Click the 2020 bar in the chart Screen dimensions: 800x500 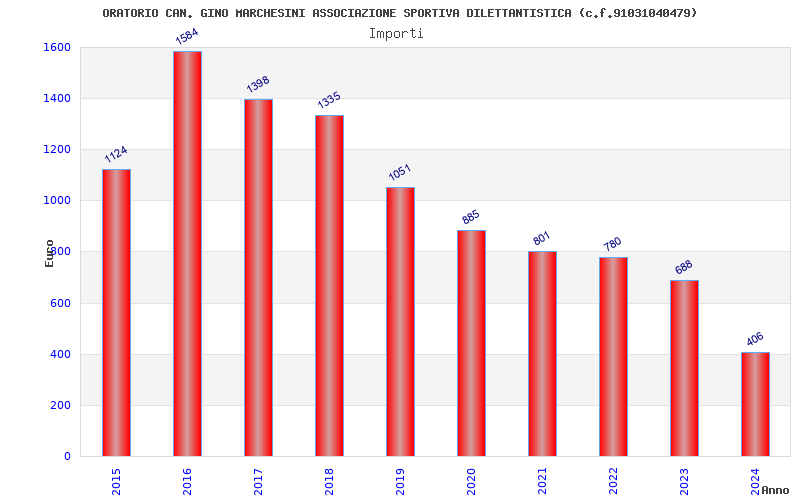[471, 343]
